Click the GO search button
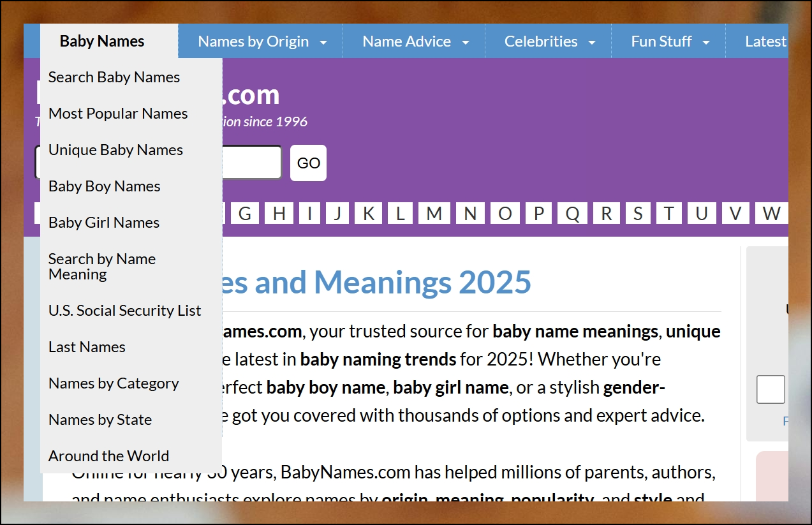 click(308, 163)
